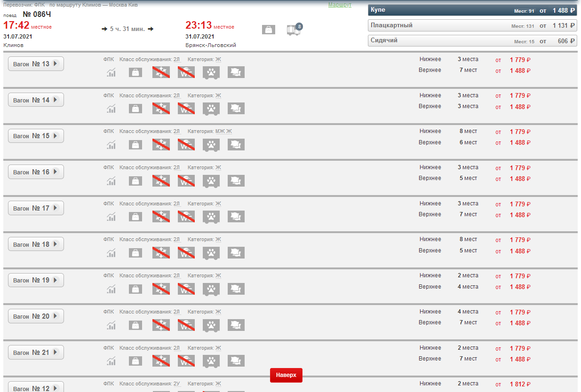Click the crossed-out air conditioning icon in wagon 14
Screen dimensions: 581x392
pos(161,109)
